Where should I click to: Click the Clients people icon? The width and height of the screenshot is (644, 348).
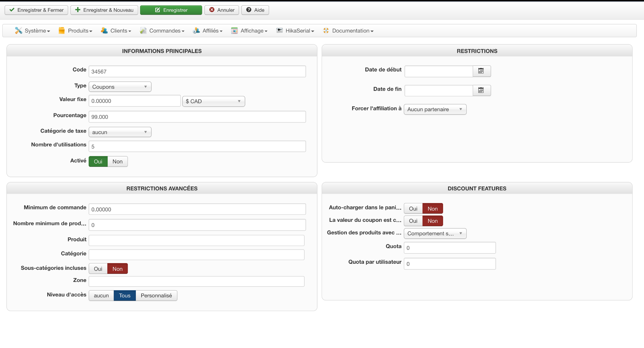point(104,31)
